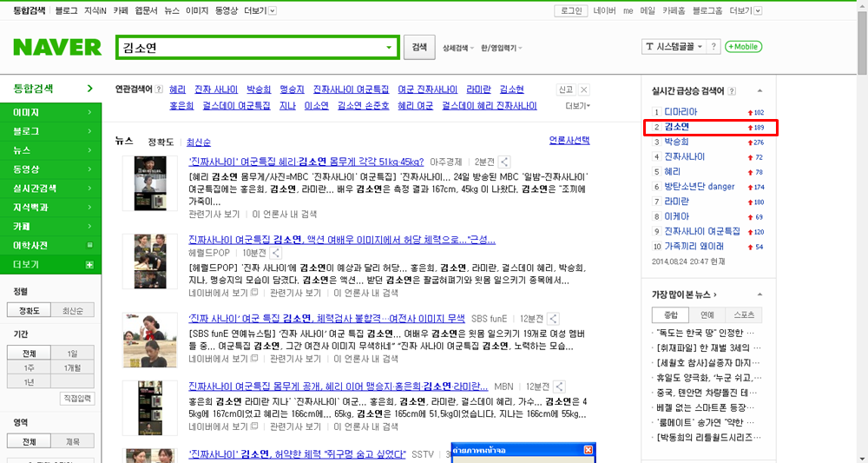The height and width of the screenshot is (463, 868).
Task: Set 기간 filter to 1년
Action: 29,382
